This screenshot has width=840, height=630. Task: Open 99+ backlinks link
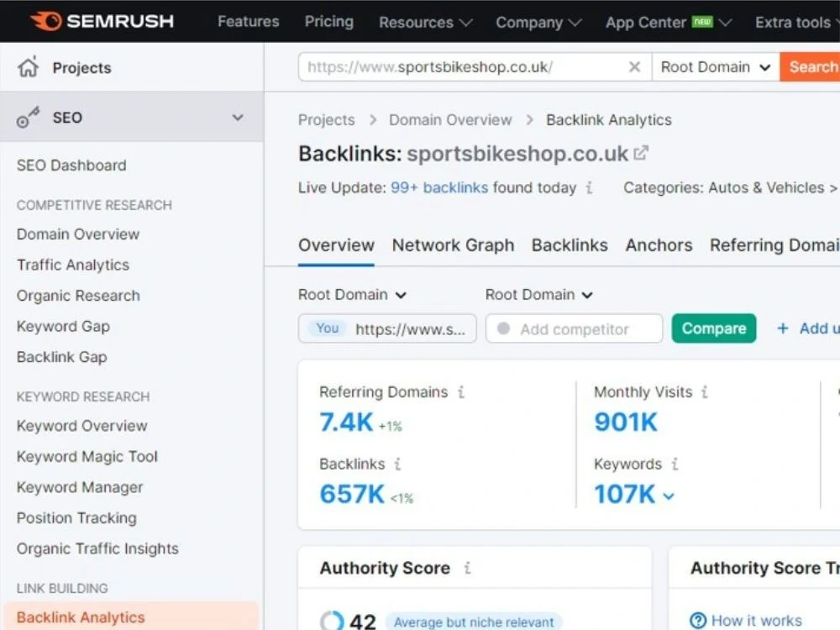tap(439, 187)
